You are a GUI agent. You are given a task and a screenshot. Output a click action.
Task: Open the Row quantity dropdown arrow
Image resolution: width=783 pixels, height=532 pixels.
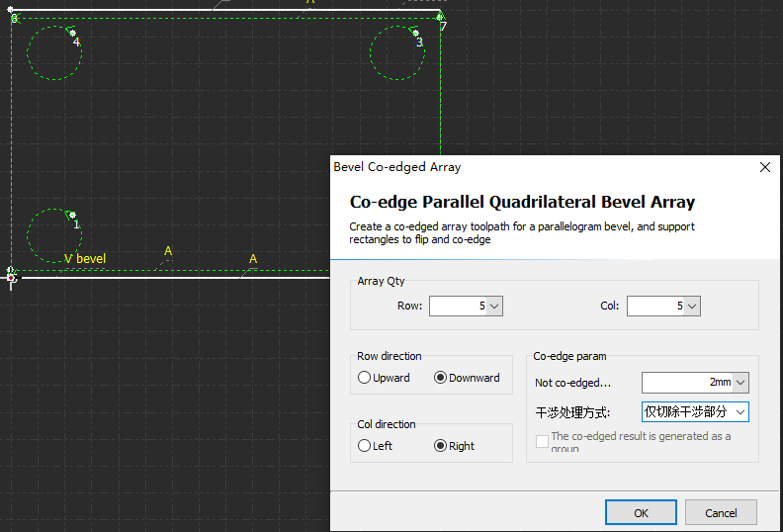[x=494, y=307]
